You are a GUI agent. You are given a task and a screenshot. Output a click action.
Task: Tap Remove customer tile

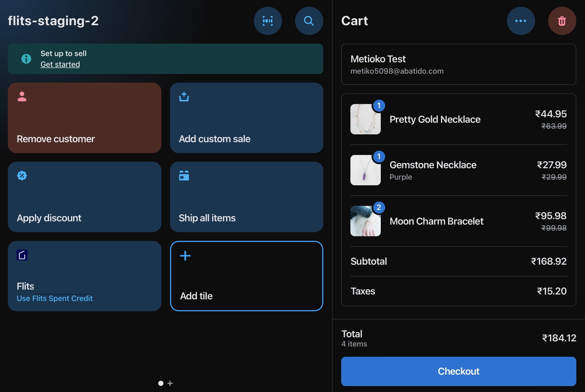(x=84, y=118)
